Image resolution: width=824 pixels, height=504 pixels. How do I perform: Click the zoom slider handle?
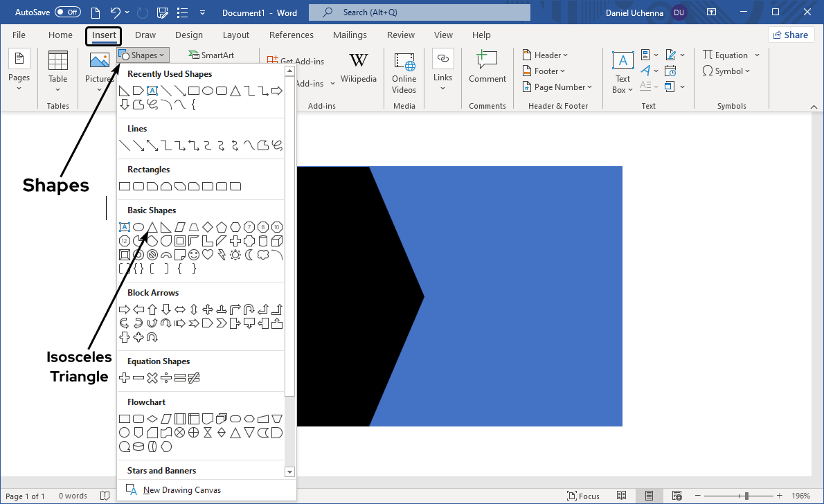tap(746, 496)
